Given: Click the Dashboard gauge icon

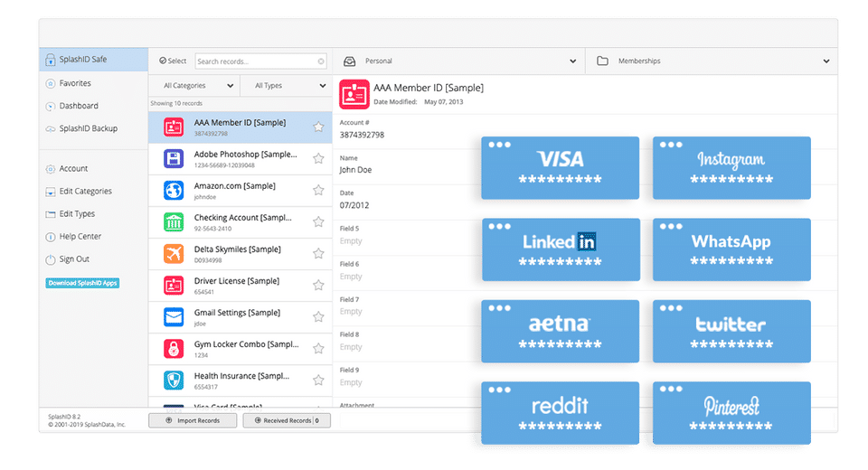Looking at the screenshot, I should (x=51, y=107).
